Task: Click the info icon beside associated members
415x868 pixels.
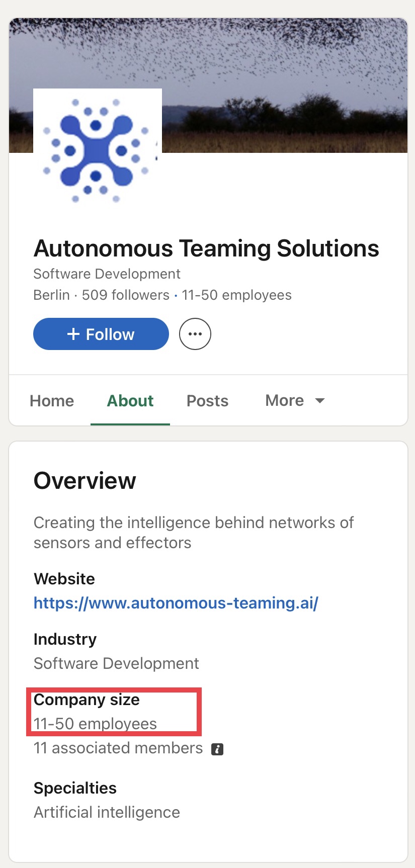Action: click(x=217, y=749)
